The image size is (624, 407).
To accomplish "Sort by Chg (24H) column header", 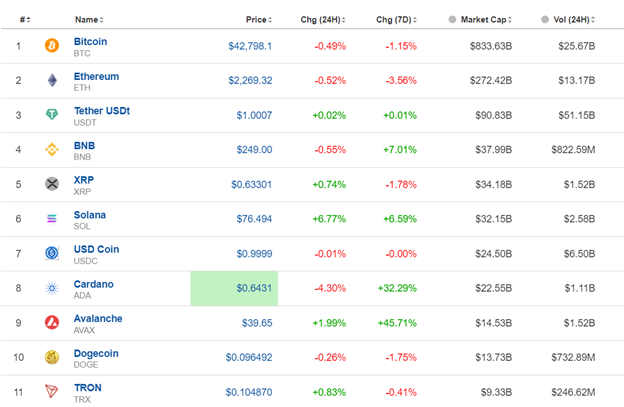I will (x=323, y=19).
